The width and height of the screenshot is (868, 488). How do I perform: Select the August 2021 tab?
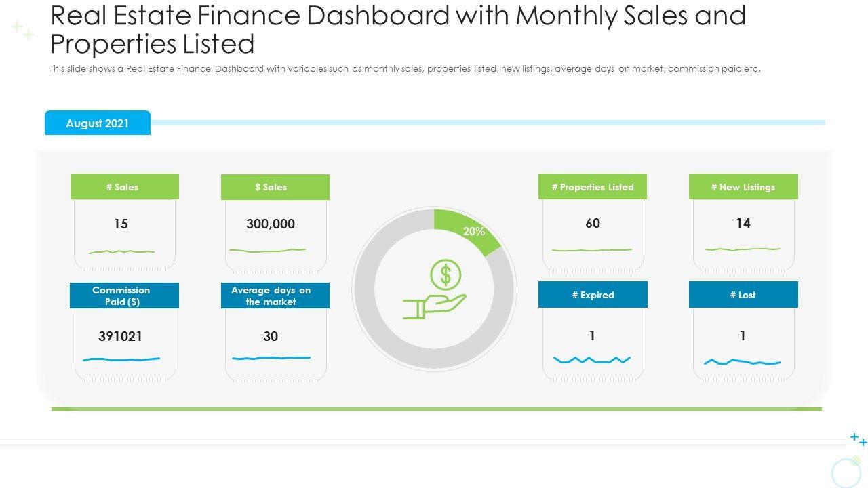click(98, 123)
